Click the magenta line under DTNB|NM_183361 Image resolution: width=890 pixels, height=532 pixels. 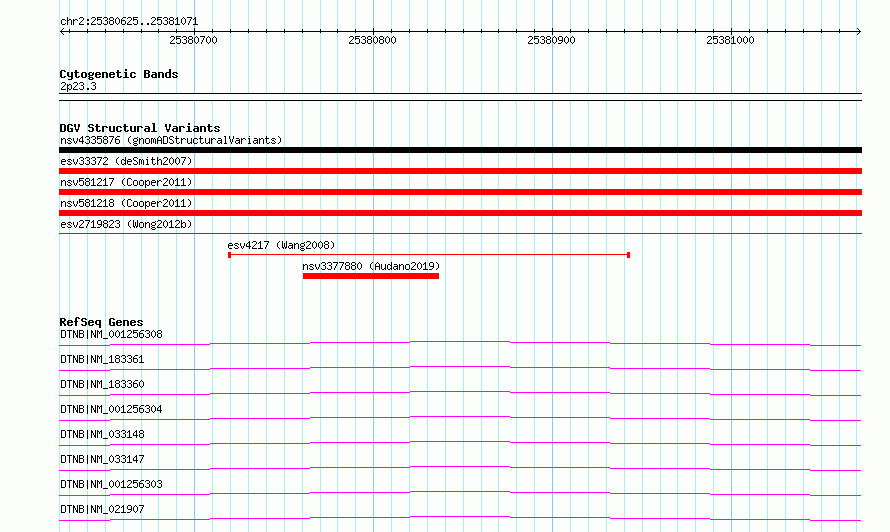(460, 367)
